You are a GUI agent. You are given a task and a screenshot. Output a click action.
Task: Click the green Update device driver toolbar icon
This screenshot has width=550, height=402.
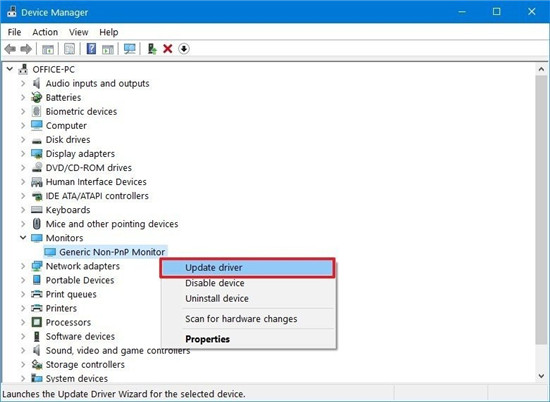(x=152, y=49)
